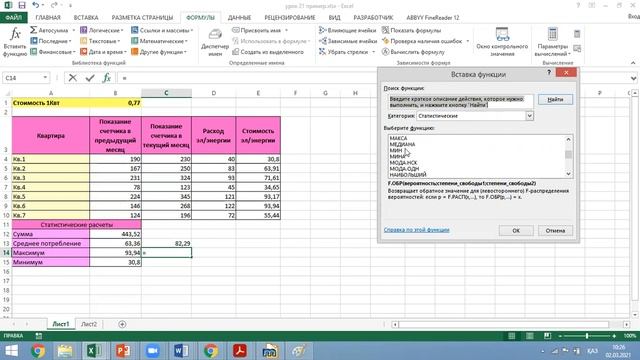This screenshot has height=360, width=640.
Task: Open the Математические functions library
Action: tap(160, 41)
